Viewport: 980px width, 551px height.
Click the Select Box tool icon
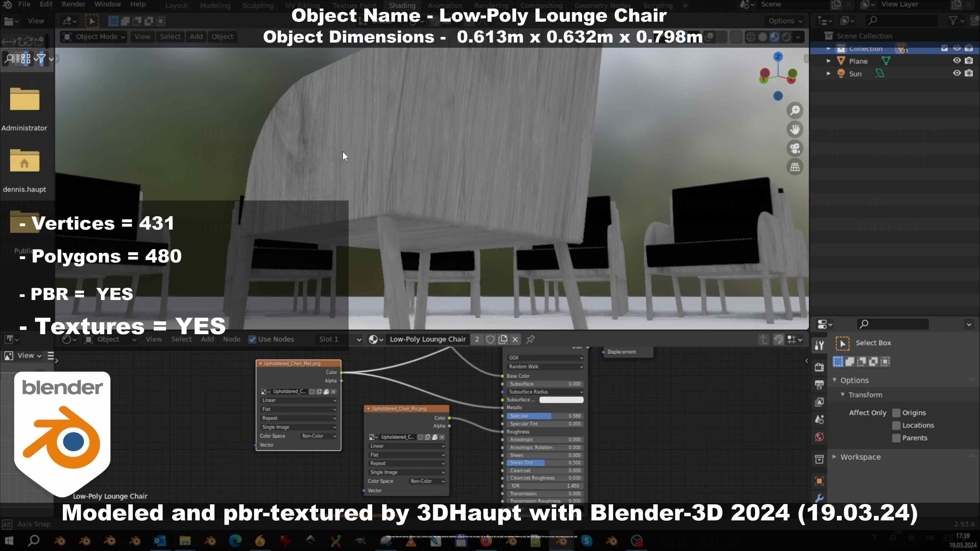pos(842,343)
